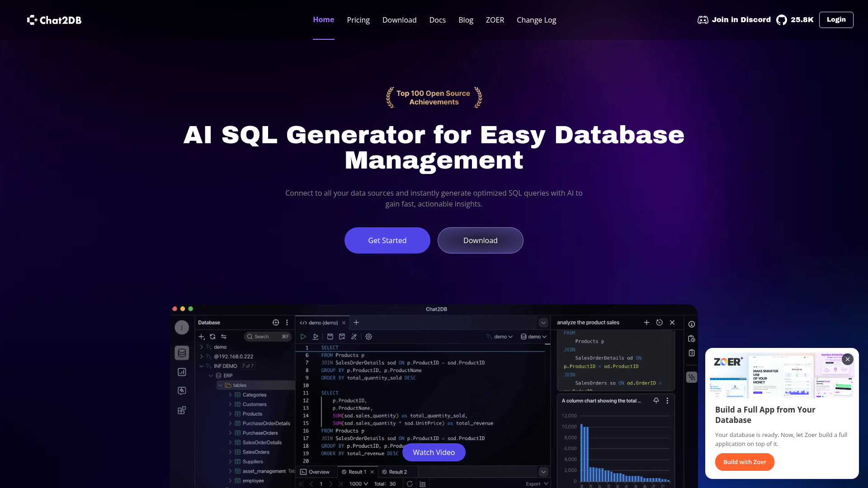The image size is (868, 488).
Task: Open the 1000 page size dropdown
Action: [359, 483]
